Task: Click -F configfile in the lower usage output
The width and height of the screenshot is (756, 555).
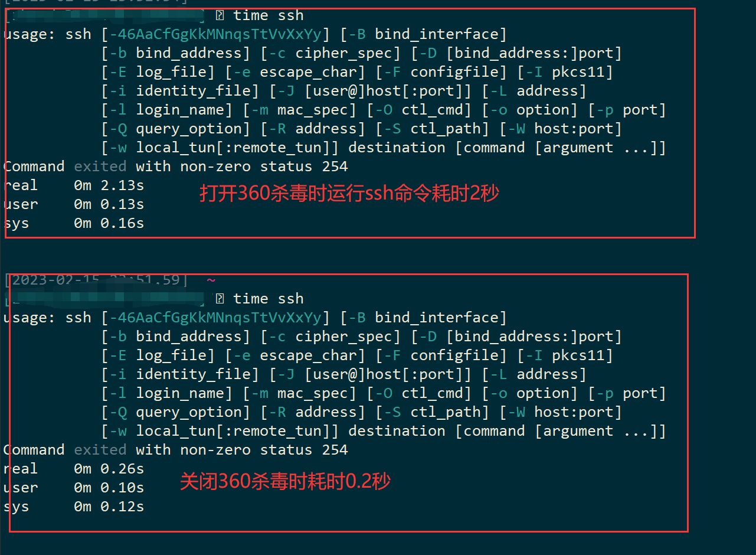Action: [441, 355]
